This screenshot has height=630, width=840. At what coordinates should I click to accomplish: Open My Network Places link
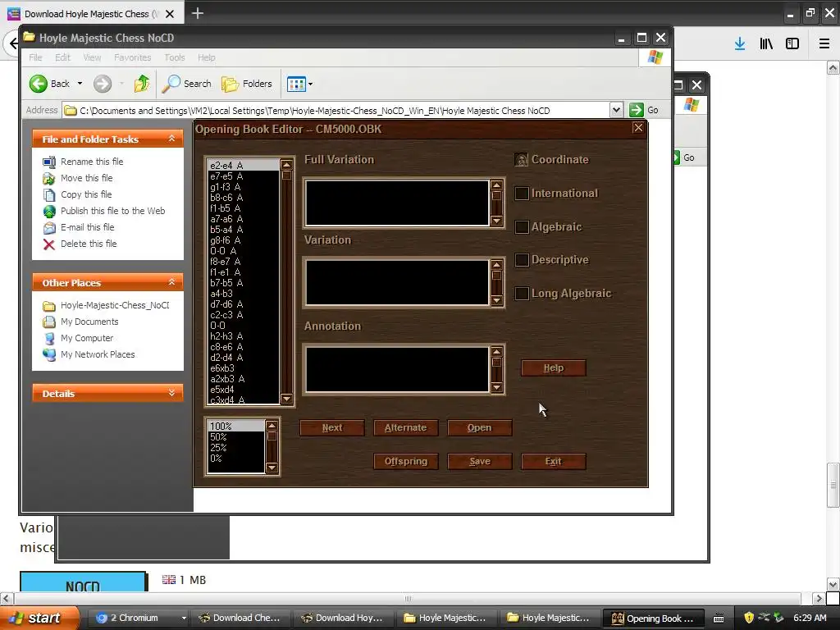point(98,354)
